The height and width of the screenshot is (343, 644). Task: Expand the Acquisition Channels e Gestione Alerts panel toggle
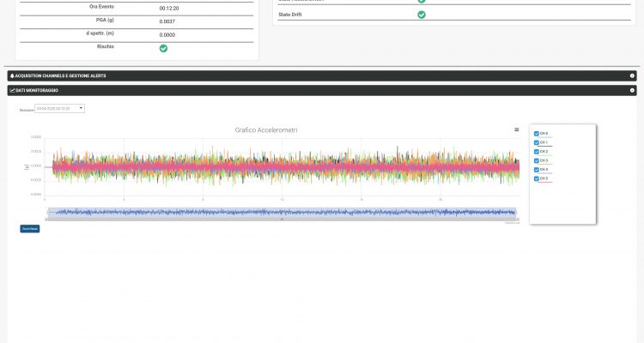coord(632,76)
